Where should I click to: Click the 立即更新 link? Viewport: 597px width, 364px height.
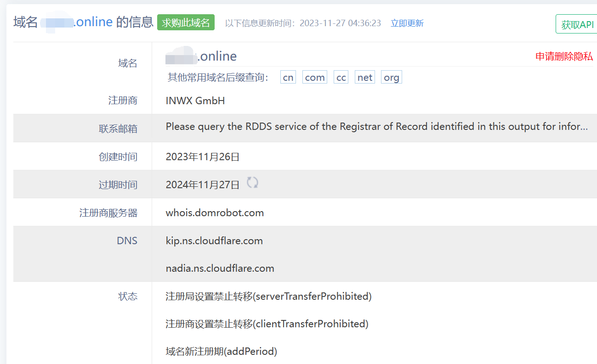(x=407, y=23)
